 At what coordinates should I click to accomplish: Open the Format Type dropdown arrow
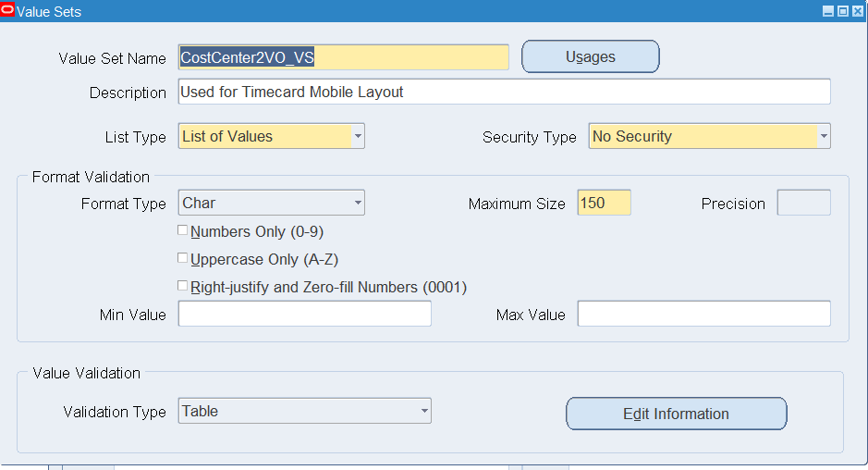click(358, 203)
